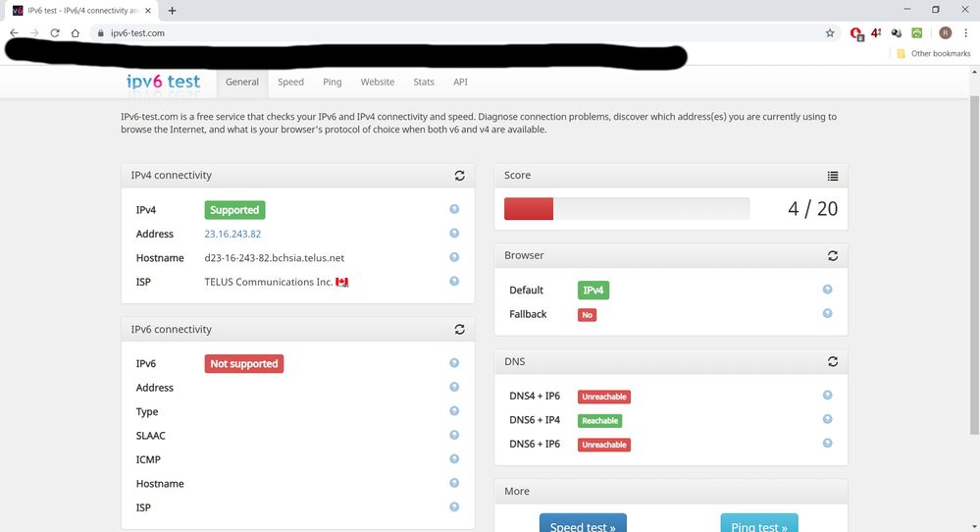Refresh the IPv4 connectivity panel
Screen dimensions: 980x532
point(459,176)
